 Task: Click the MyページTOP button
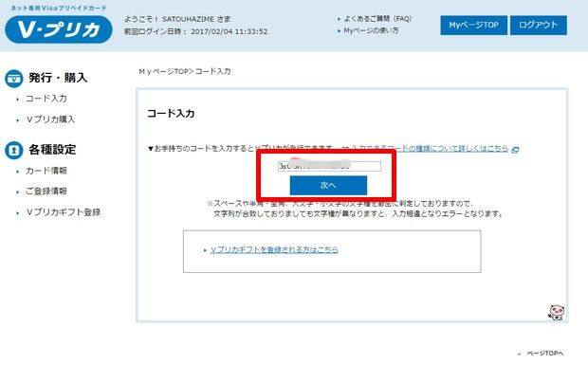[x=473, y=25]
